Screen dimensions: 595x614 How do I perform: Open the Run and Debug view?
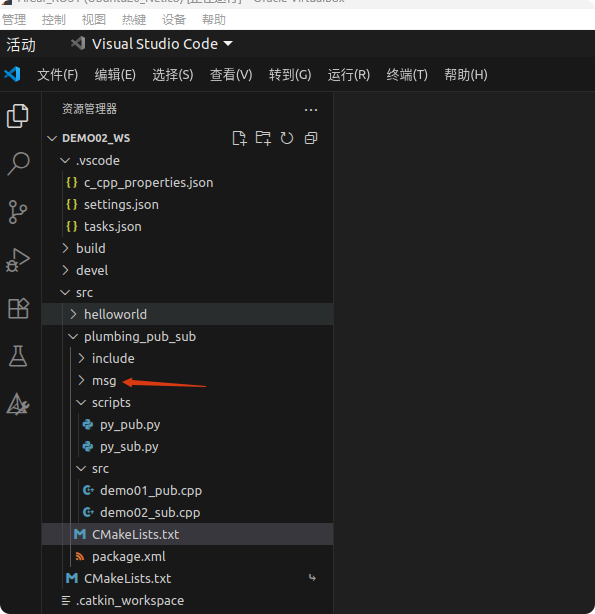(18, 260)
